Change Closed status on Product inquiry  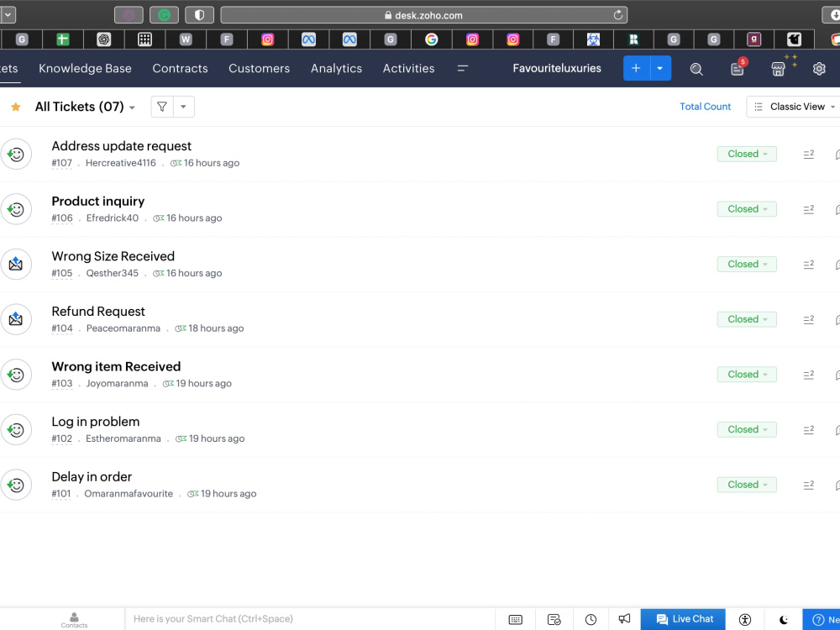point(747,209)
